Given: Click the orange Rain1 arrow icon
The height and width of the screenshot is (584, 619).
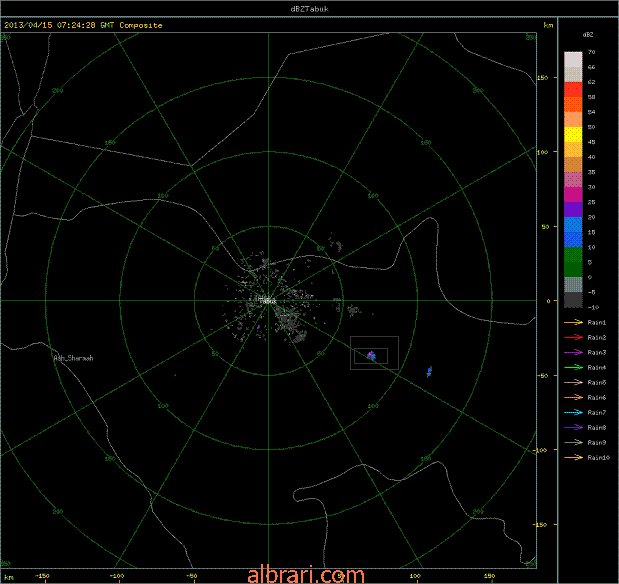Looking at the screenshot, I should [x=574, y=322].
